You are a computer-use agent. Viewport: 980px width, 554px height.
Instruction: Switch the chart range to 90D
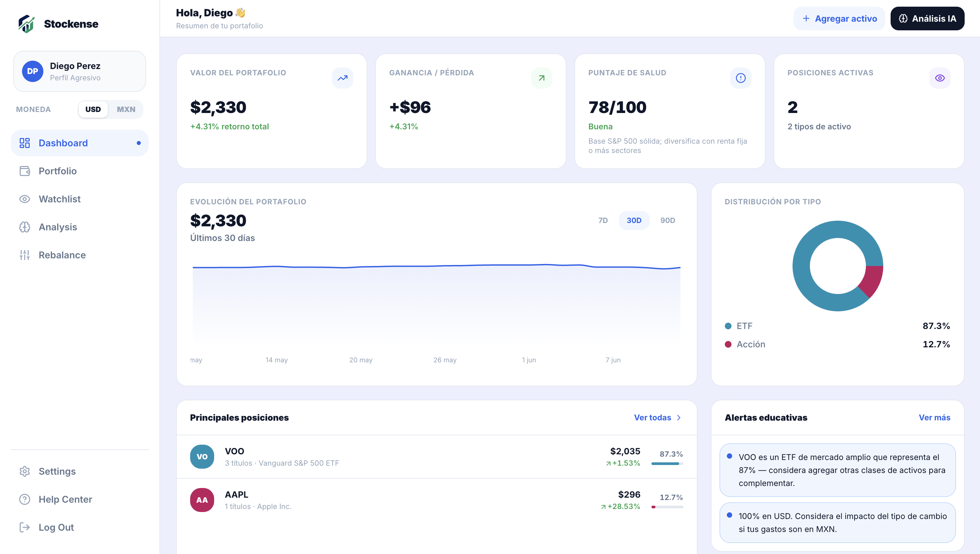(x=667, y=220)
